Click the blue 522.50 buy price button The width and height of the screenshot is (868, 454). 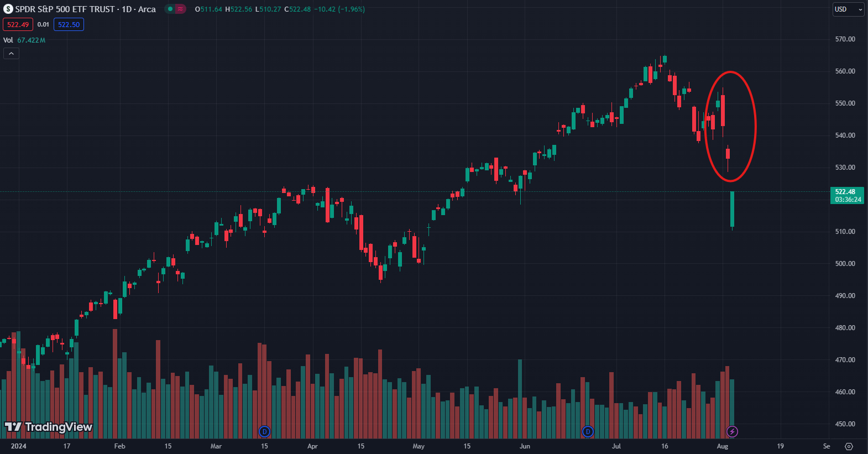[x=69, y=25]
